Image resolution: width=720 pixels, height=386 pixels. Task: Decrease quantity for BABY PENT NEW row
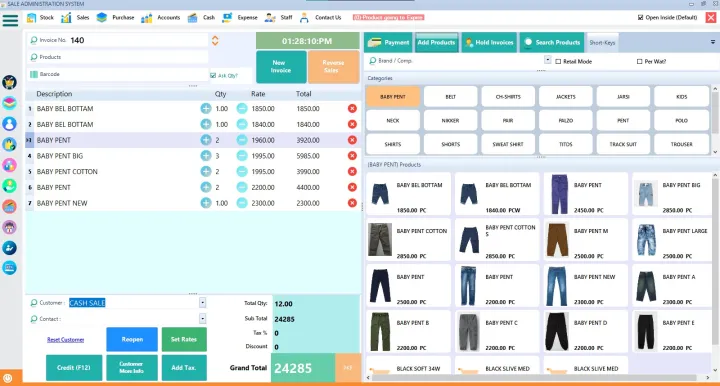point(242,203)
